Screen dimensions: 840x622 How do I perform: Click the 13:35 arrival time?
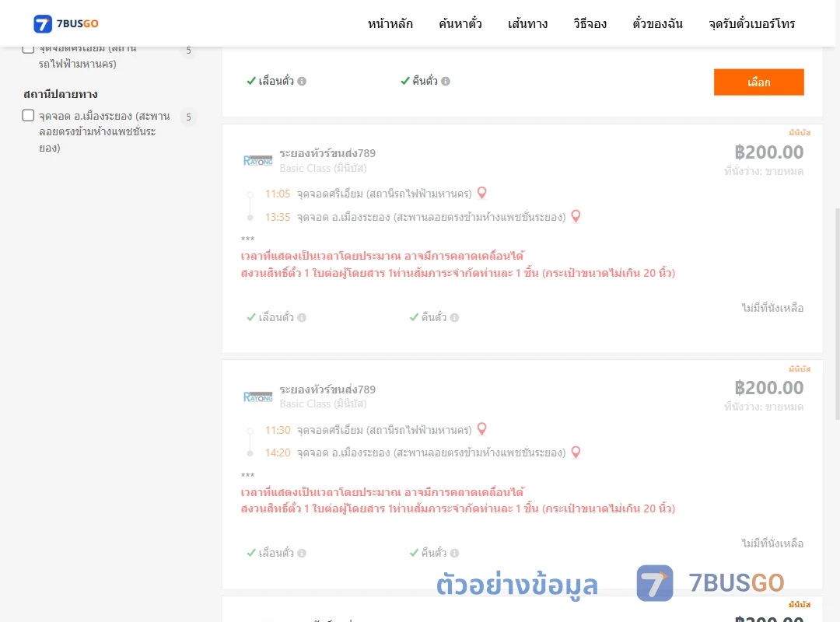click(278, 217)
